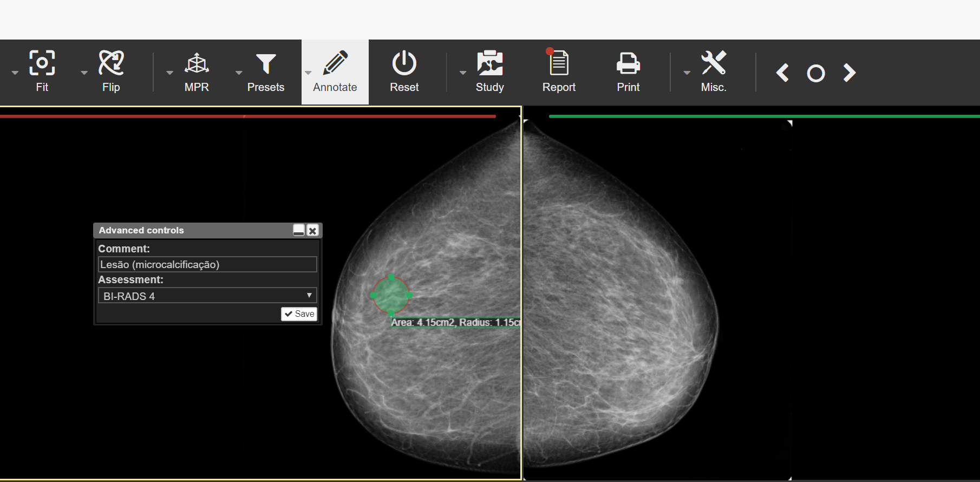Print the image with Print icon
The image size is (980, 482).
coord(629,63)
